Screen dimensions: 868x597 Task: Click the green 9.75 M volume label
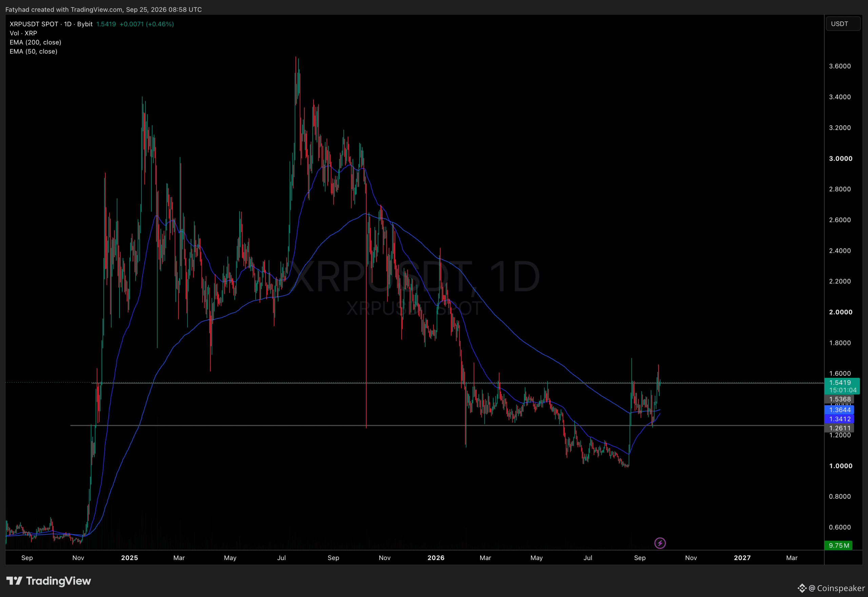(839, 545)
